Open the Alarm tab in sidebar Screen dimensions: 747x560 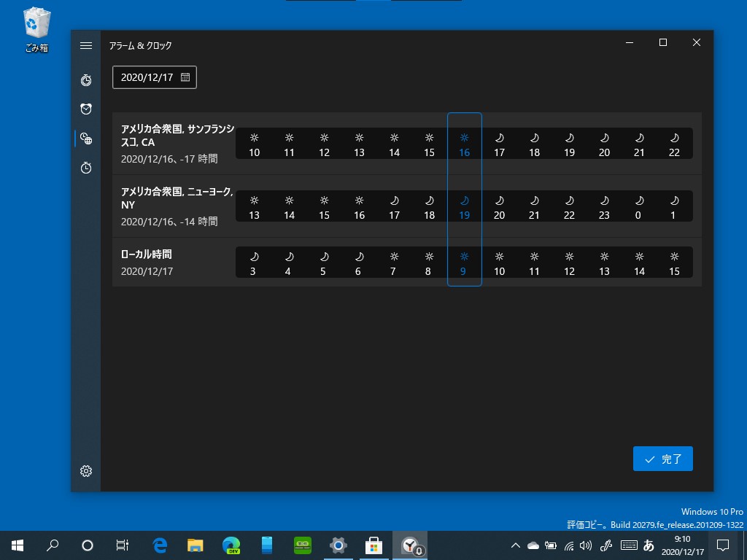coord(86,109)
